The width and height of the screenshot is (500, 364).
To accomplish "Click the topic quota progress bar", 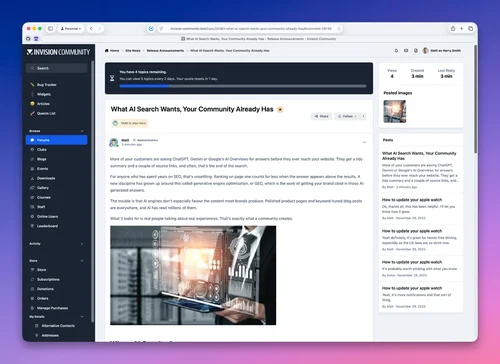I will (243, 86).
